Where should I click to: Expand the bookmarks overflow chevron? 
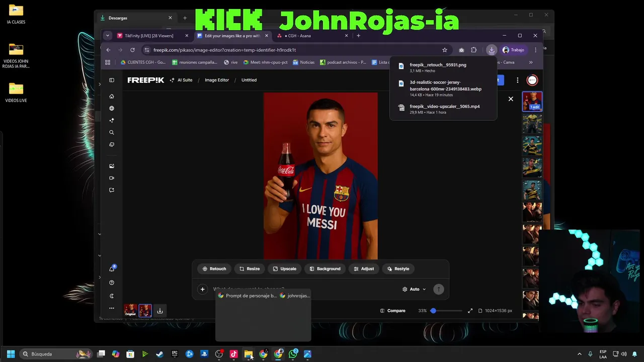pos(531,62)
